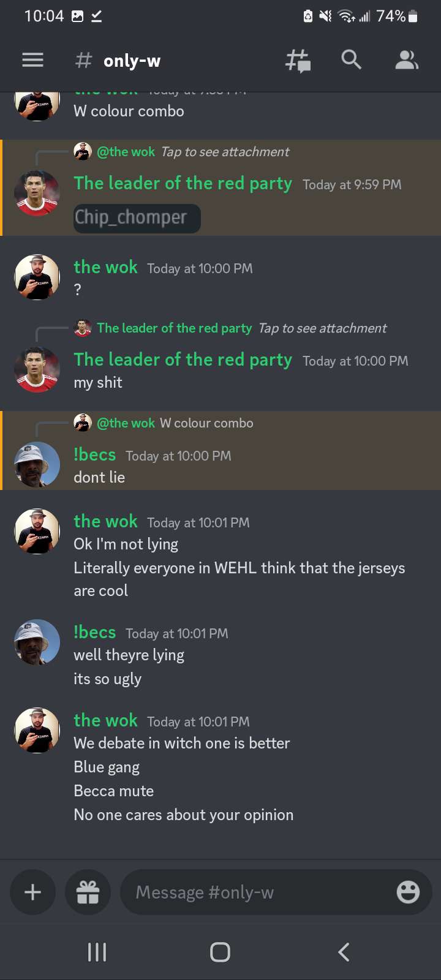The width and height of the screenshot is (441, 980).
Task: Open Android recent apps button
Action: 97,952
